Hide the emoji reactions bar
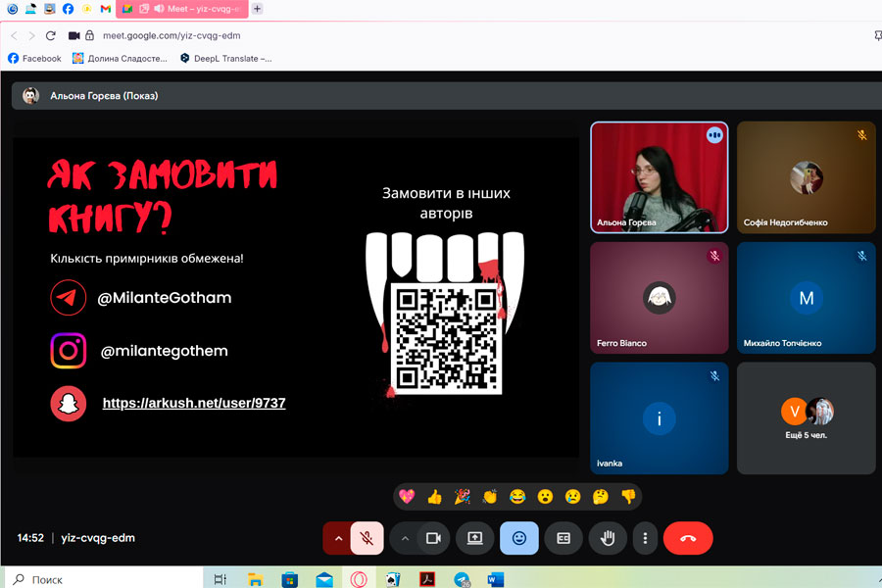 click(x=519, y=538)
